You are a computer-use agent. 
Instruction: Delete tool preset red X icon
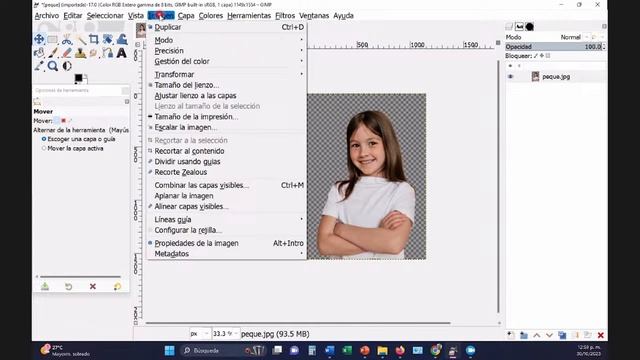coord(93,287)
